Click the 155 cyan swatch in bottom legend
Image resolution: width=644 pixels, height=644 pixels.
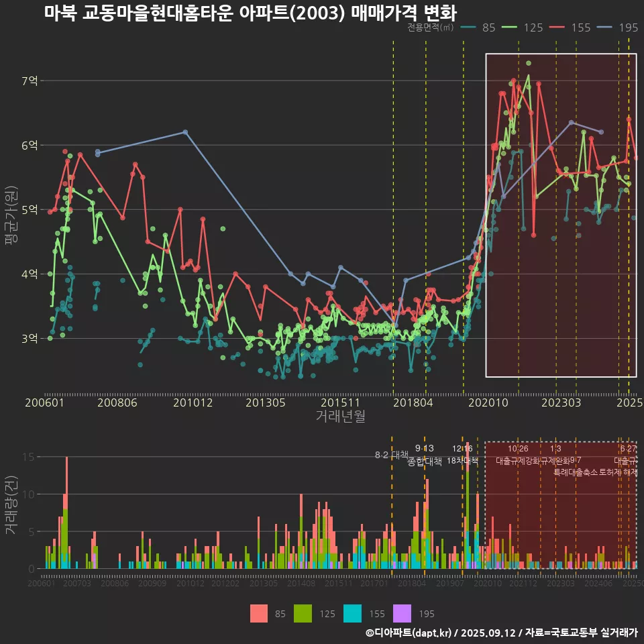(352, 613)
